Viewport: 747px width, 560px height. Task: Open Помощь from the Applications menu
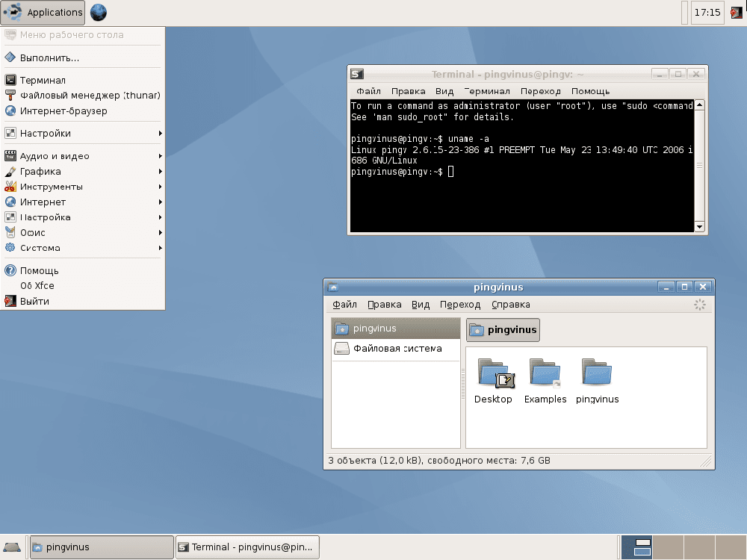coord(83,270)
